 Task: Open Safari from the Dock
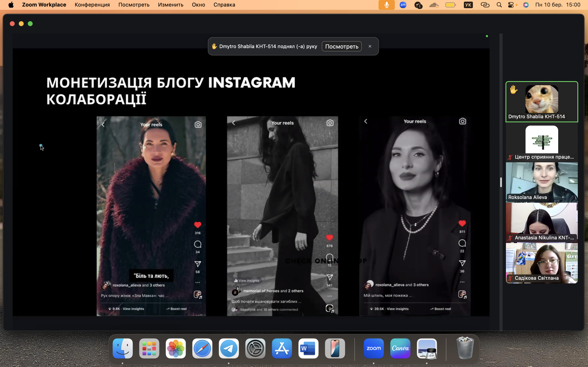tap(202, 348)
